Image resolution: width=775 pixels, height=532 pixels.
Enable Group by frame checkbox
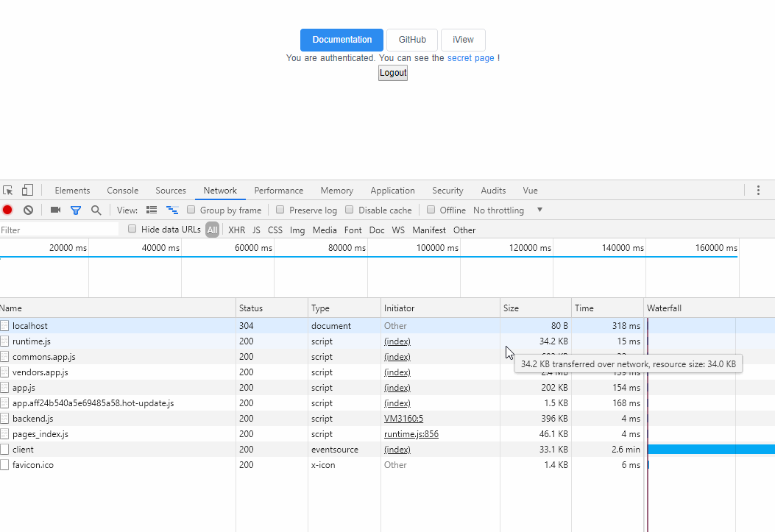pos(191,210)
